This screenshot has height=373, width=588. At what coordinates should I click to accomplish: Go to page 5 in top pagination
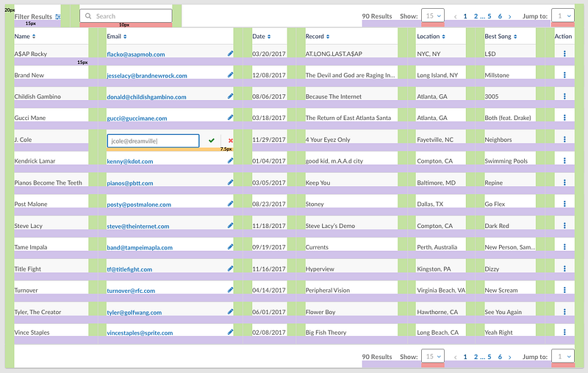click(490, 16)
